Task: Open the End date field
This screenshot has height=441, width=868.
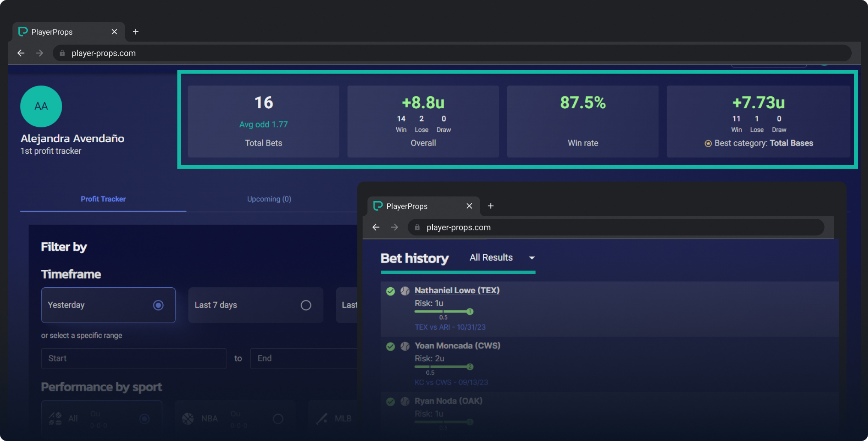Action: click(x=304, y=358)
